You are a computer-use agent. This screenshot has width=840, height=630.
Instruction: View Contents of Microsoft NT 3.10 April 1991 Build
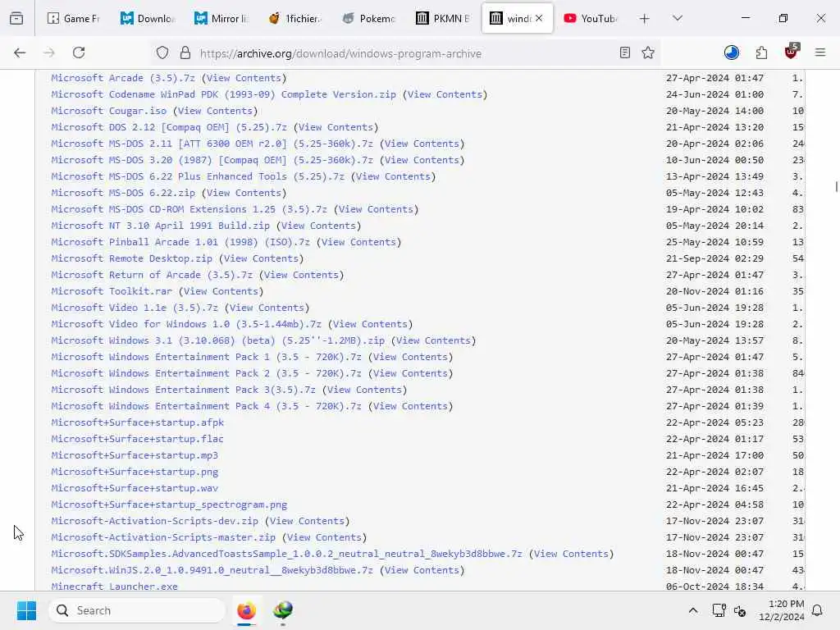click(318, 226)
